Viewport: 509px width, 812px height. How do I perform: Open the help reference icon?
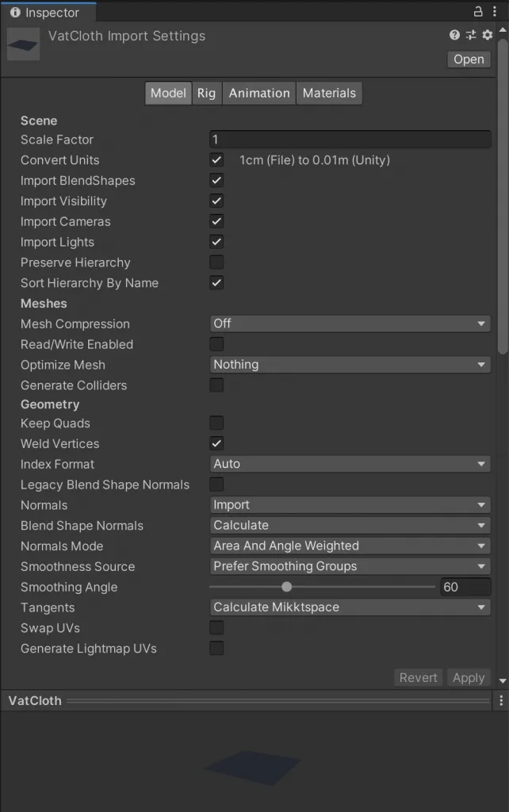click(454, 35)
